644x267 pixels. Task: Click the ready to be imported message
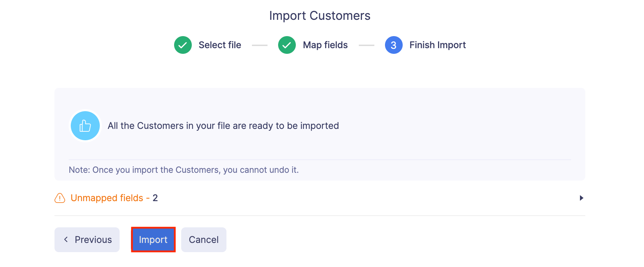click(223, 126)
